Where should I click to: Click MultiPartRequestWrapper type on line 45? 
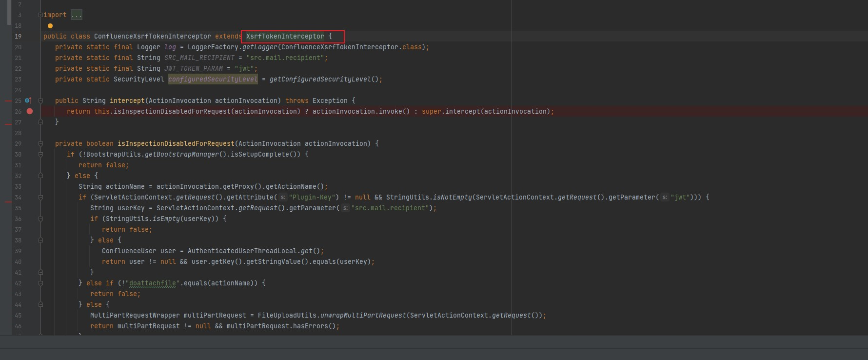click(x=135, y=315)
